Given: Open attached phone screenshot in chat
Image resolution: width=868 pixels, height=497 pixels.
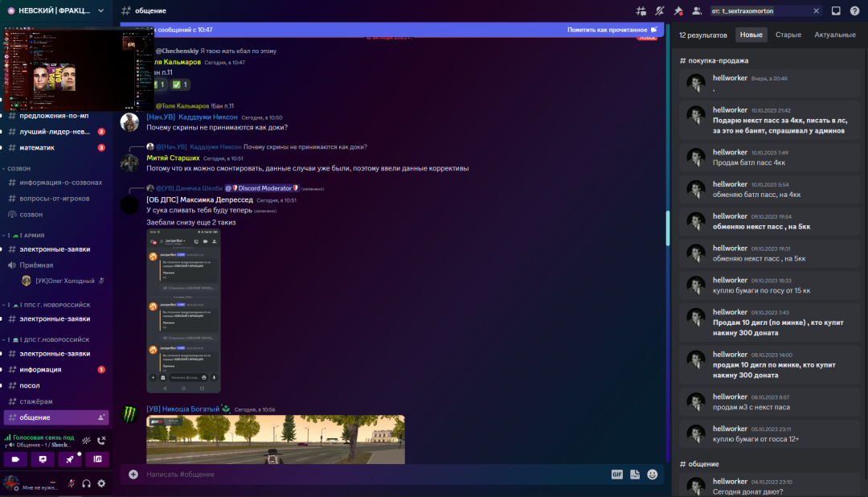Looking at the screenshot, I should coord(184,311).
